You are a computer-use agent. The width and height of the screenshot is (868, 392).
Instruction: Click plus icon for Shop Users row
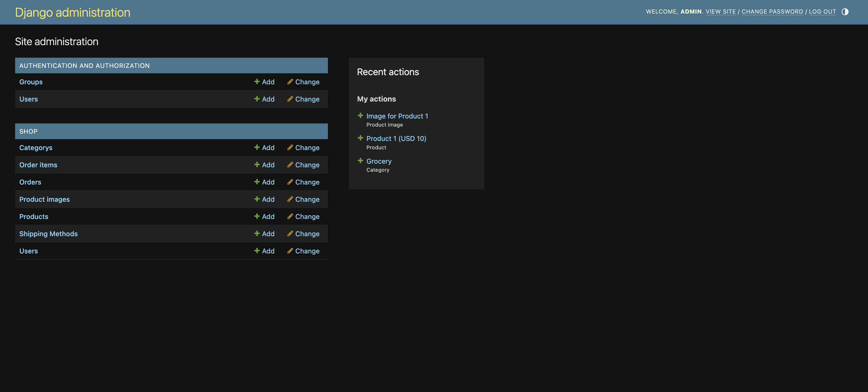(x=257, y=251)
